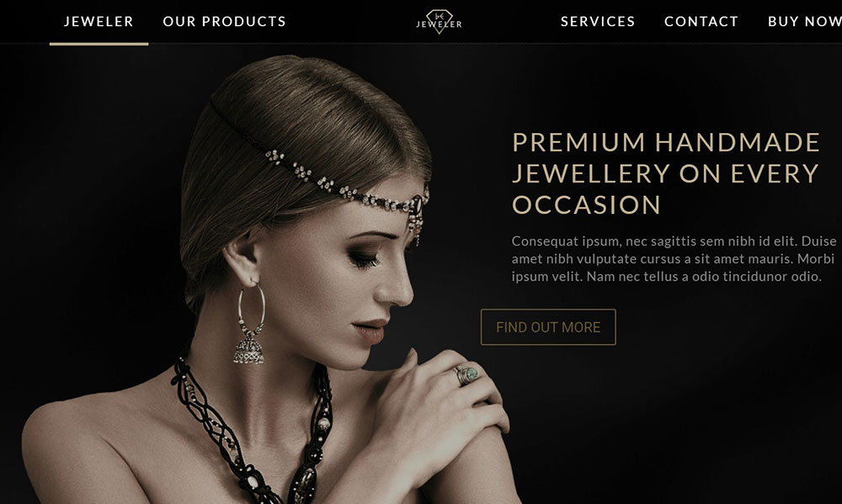The height and width of the screenshot is (504, 842).
Task: Select the CONTACT nav link
Action: [x=701, y=22]
